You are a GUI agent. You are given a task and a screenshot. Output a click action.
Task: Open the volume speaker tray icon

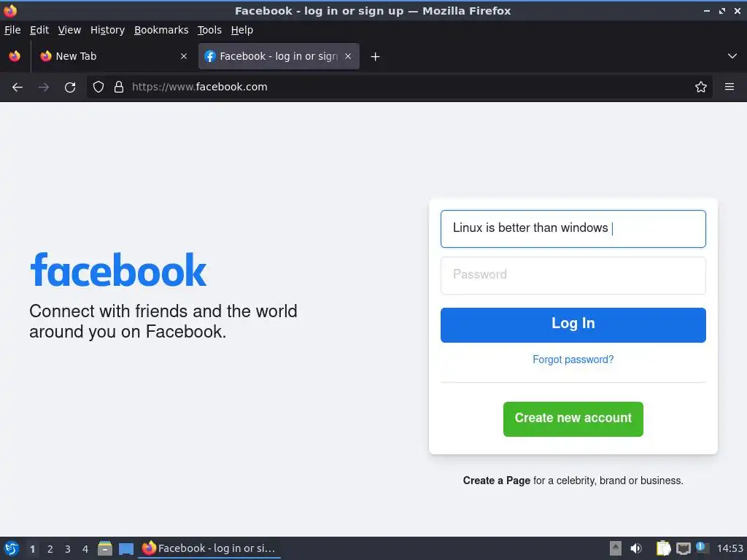[636, 548]
